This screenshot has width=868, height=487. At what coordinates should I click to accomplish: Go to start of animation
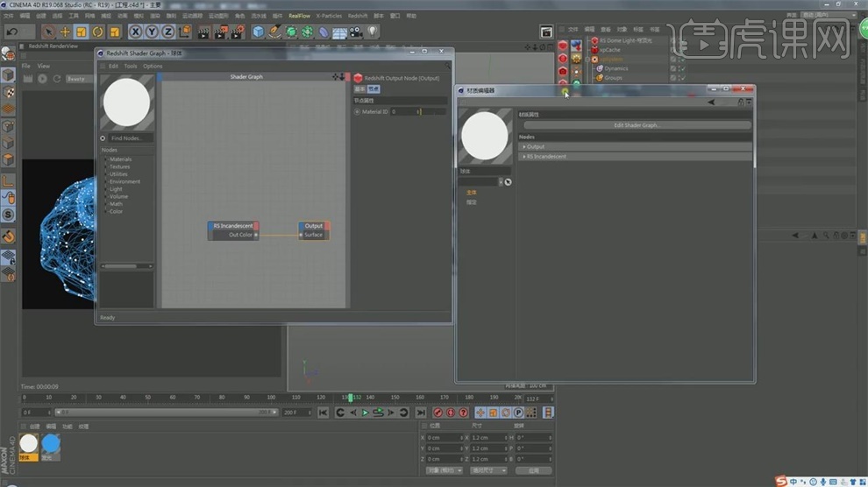coord(324,413)
